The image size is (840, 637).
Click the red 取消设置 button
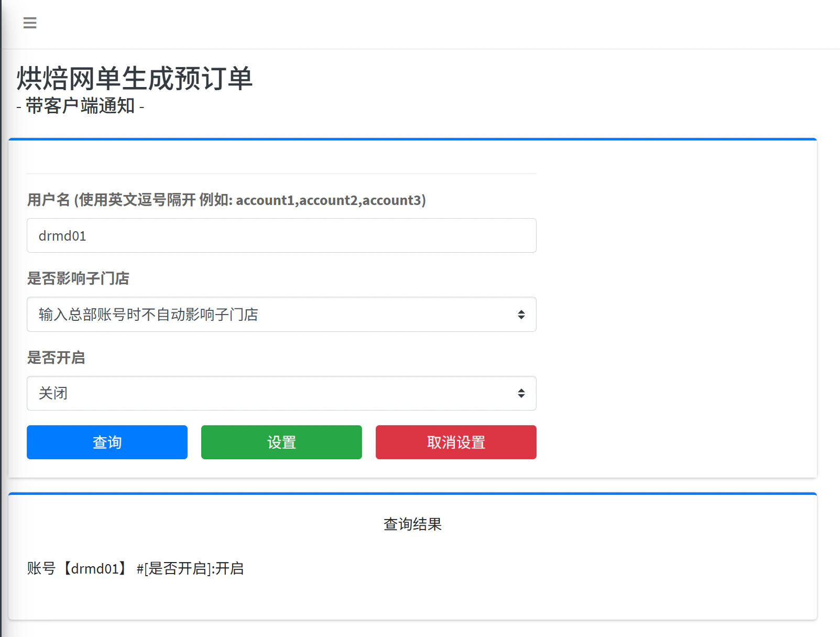456,442
